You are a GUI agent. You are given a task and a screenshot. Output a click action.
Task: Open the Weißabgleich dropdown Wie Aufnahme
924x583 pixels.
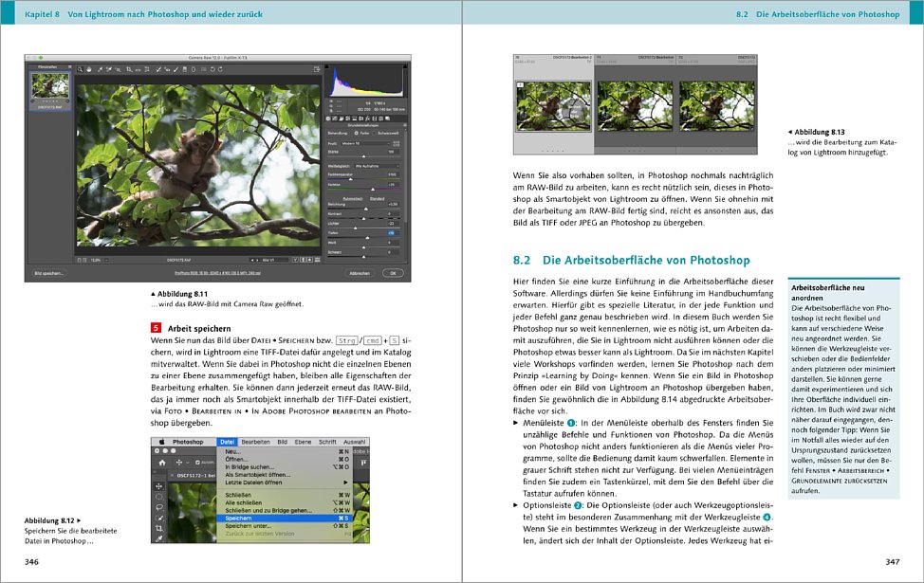coord(378,166)
